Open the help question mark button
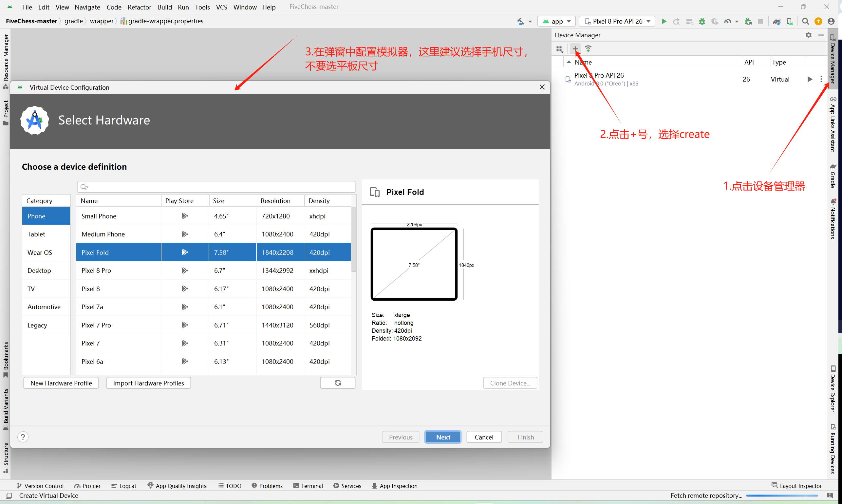The height and width of the screenshot is (504, 842). pyautogui.click(x=23, y=437)
